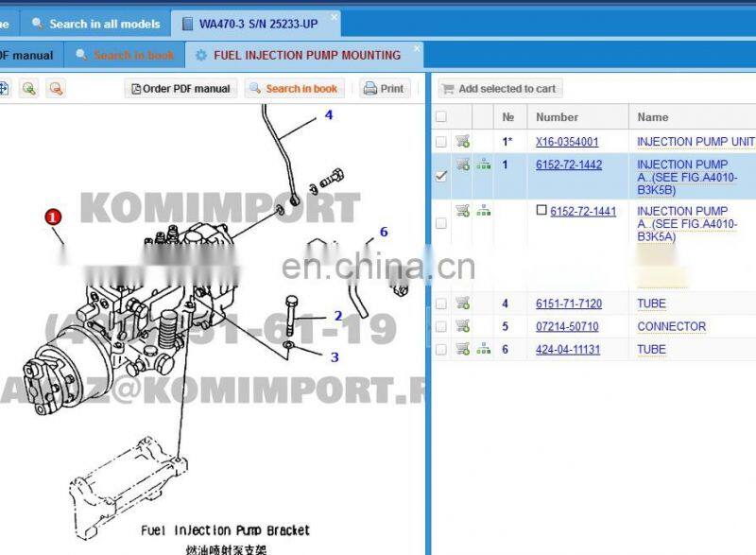
Task: Check the checkbox beside part 6152-72-1441
Action: (541, 211)
